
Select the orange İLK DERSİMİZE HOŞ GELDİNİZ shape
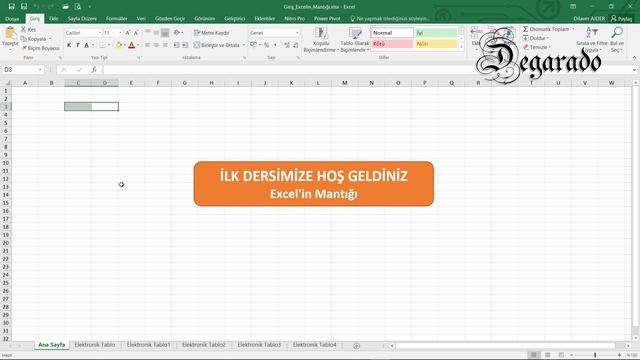point(313,184)
